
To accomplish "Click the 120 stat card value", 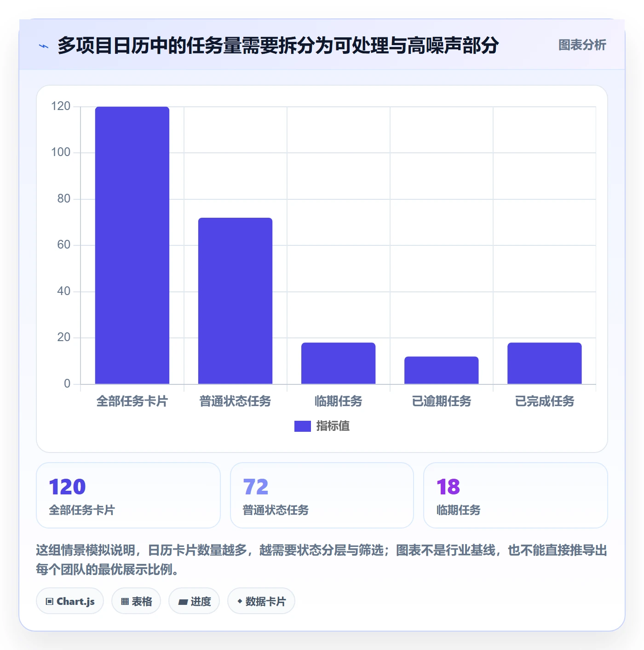I will click(x=67, y=487).
